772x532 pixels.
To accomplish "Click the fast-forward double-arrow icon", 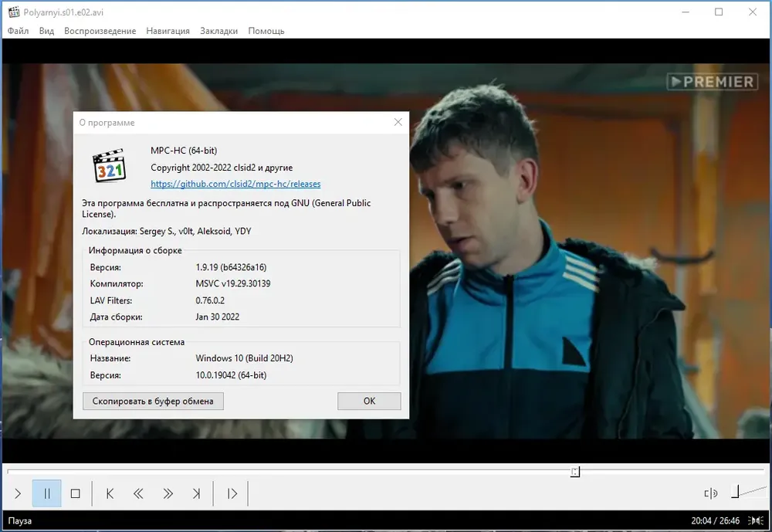I will pos(168,493).
